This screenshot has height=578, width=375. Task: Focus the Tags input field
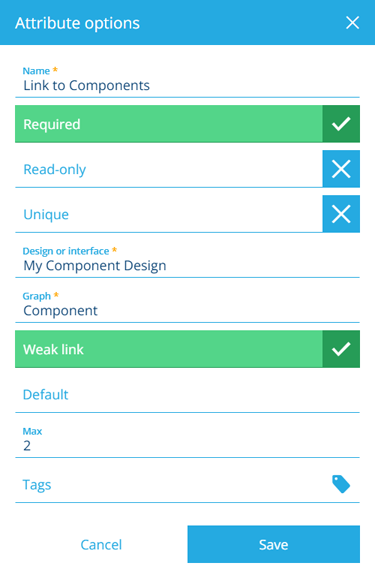click(x=173, y=485)
